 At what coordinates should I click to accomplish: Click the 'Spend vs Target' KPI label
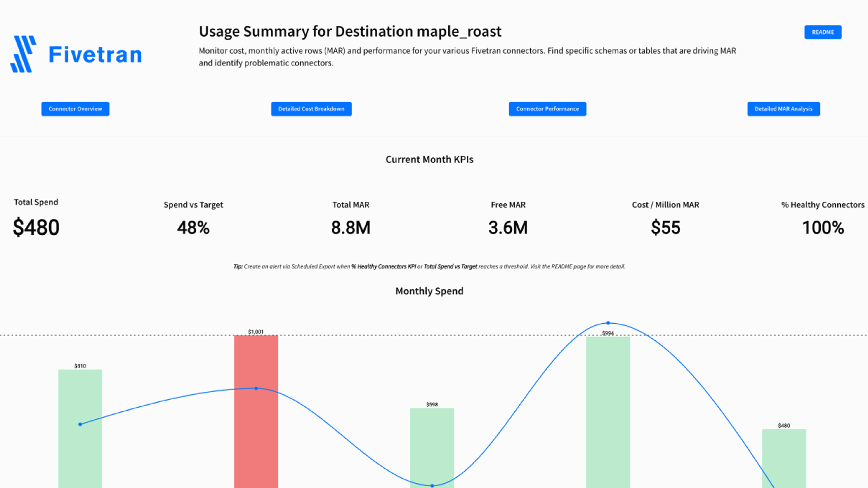click(193, 205)
